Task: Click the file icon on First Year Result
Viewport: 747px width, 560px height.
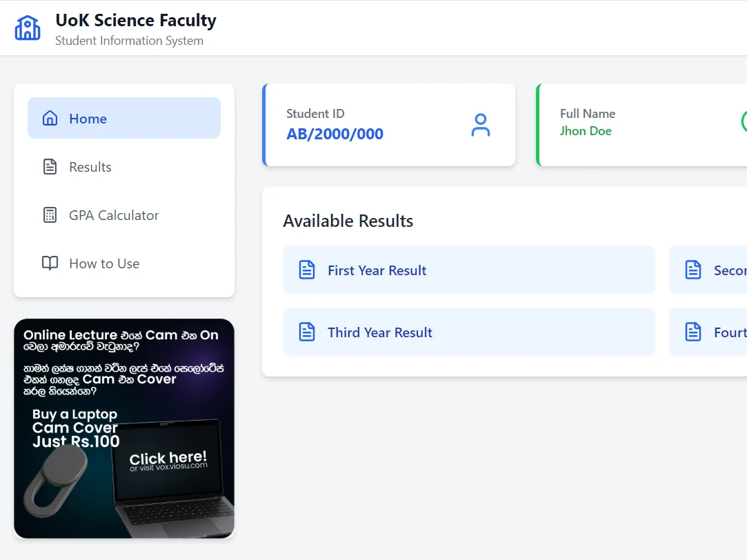Action: (x=307, y=270)
